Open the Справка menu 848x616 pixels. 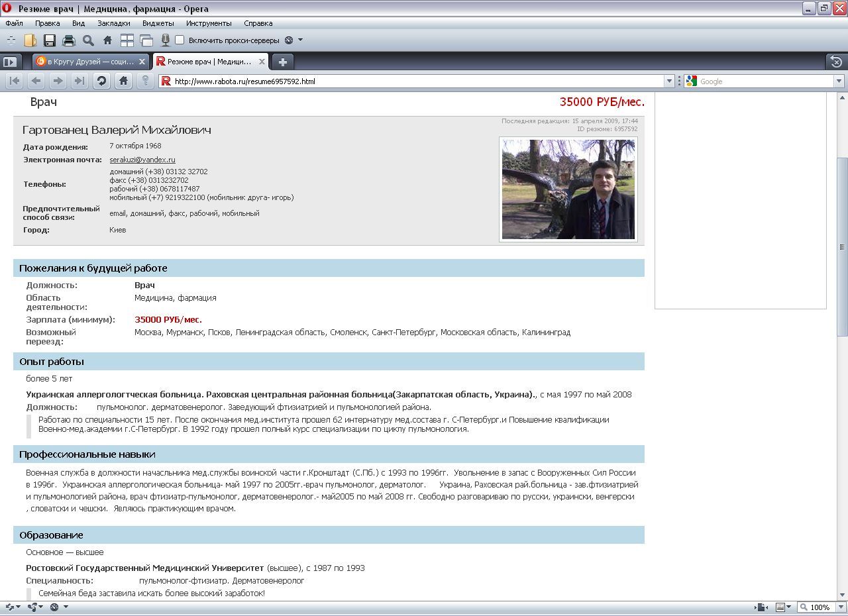pyautogui.click(x=258, y=23)
